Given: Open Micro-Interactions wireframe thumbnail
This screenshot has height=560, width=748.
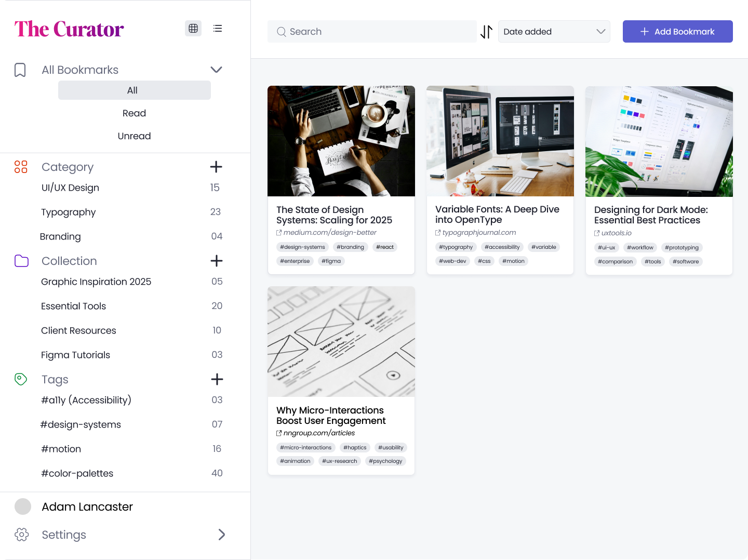Looking at the screenshot, I should pyautogui.click(x=341, y=342).
